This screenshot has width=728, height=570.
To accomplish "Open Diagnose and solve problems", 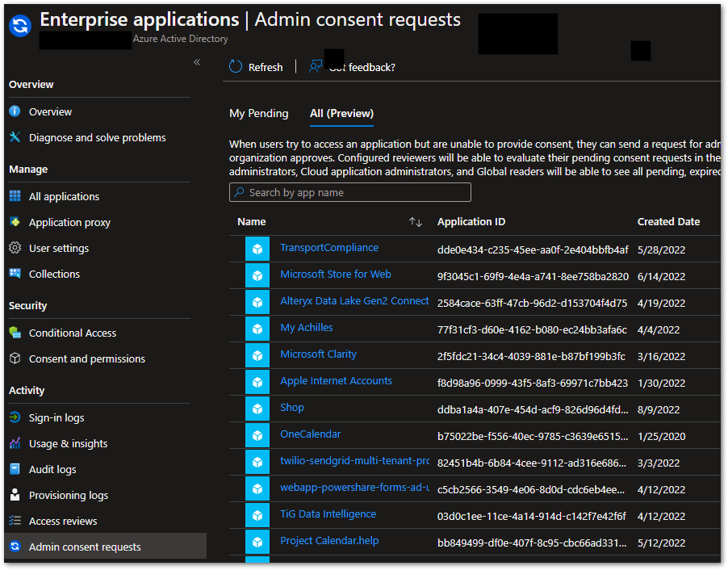I will point(97,138).
